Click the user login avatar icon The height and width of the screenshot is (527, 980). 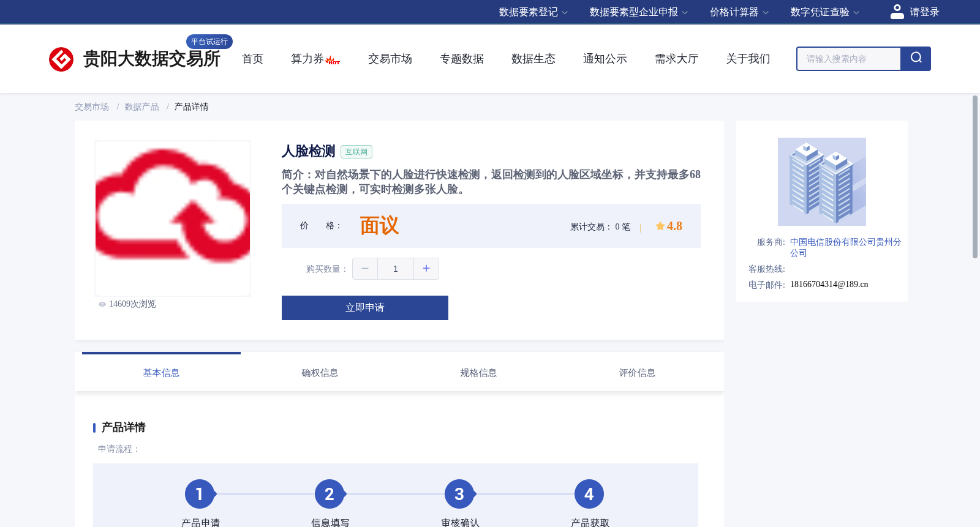pos(897,12)
